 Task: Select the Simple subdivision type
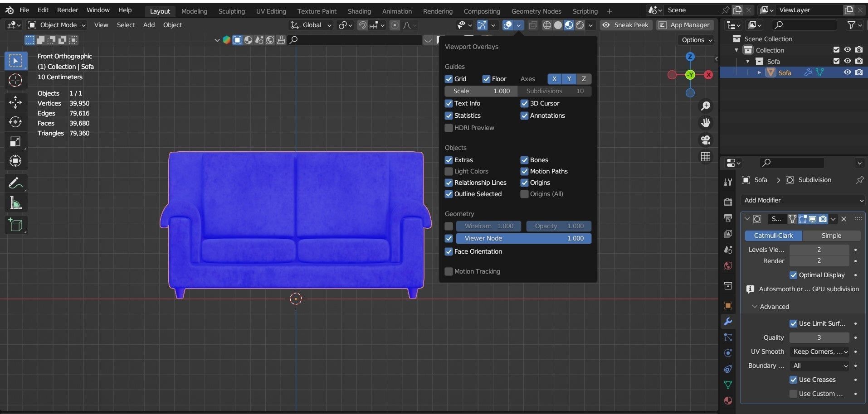coord(831,236)
